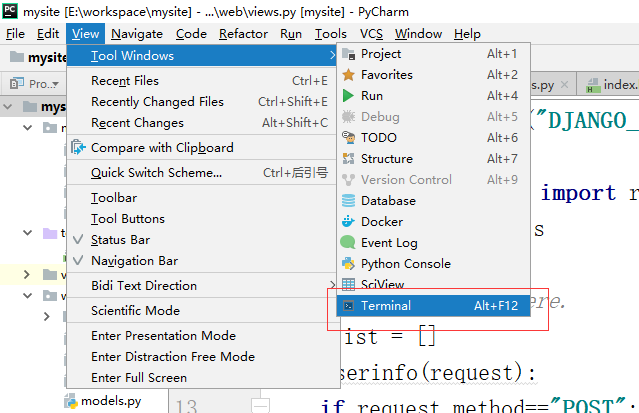
Task: Choose Enter Presentation Mode
Action: pyautogui.click(x=203, y=336)
